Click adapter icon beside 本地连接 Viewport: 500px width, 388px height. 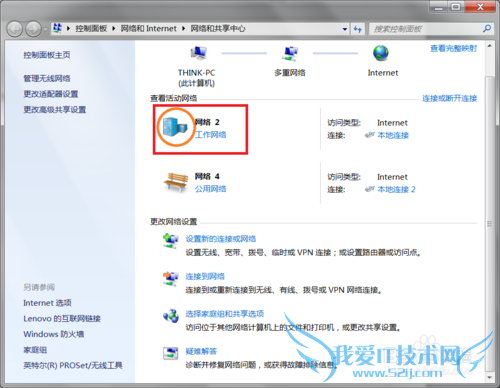[370, 135]
